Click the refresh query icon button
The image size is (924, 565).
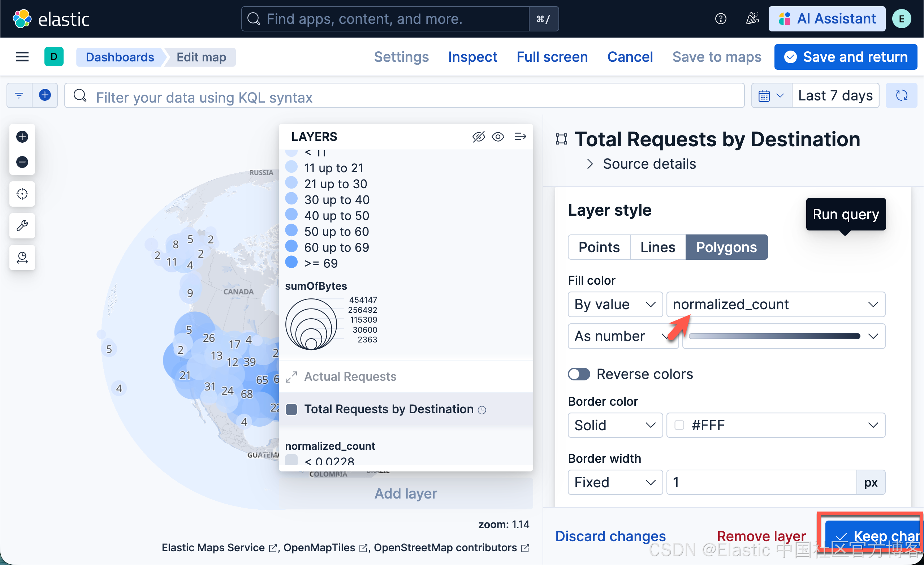901,96
